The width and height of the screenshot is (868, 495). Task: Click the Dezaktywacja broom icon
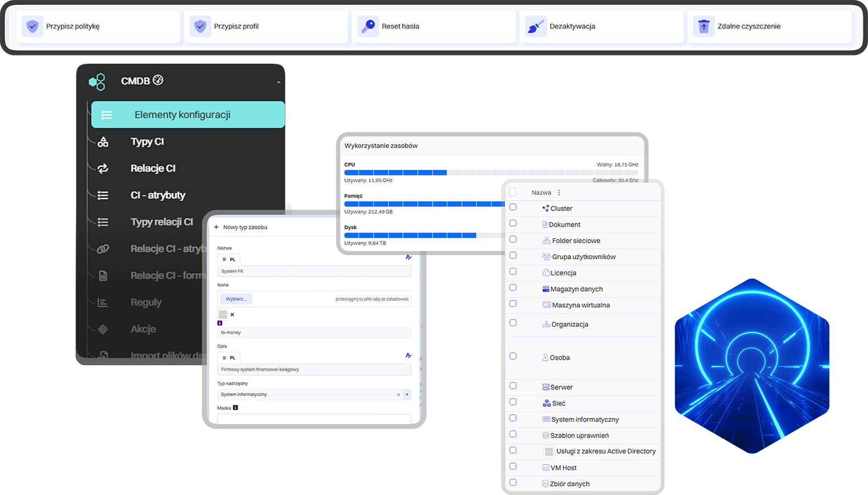[535, 26]
